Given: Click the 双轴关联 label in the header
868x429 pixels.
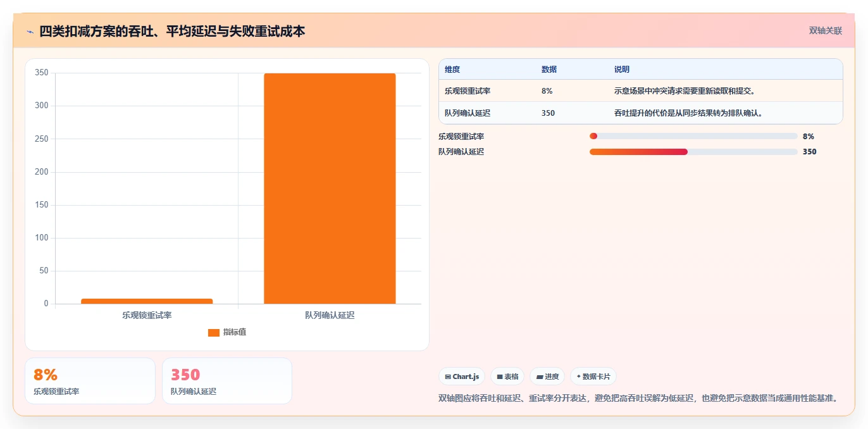Looking at the screenshot, I should (x=826, y=30).
